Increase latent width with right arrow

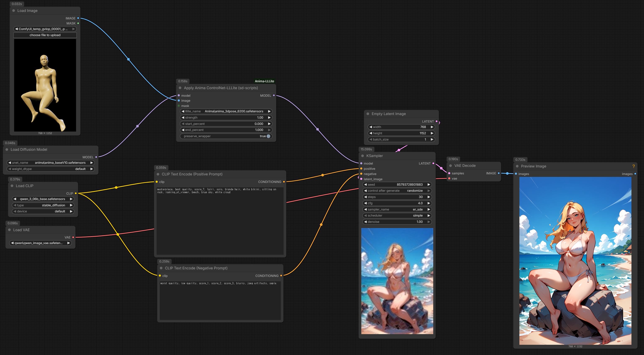coord(432,127)
